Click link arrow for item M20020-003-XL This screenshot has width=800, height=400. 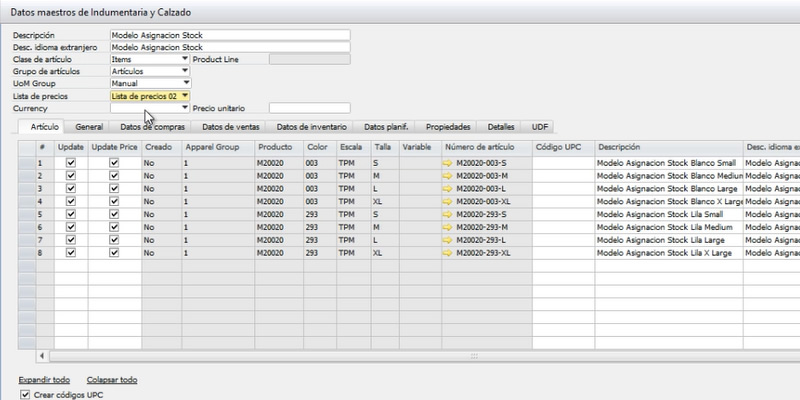pos(447,200)
